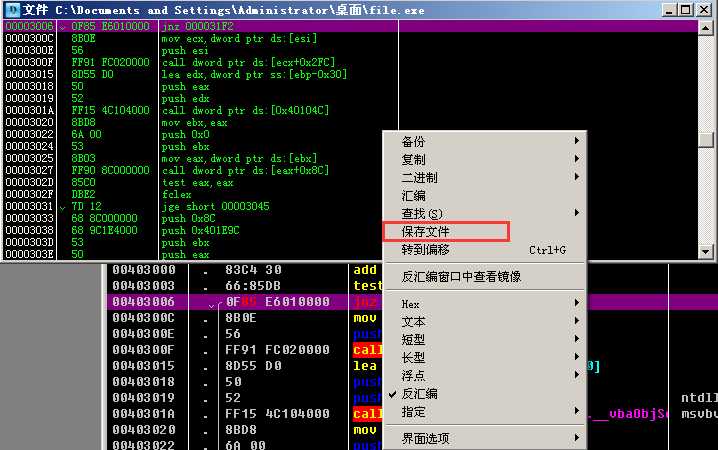The image size is (718, 450).
Task: Select row 00003020 mov ebx, eax
Action: [350, 122]
